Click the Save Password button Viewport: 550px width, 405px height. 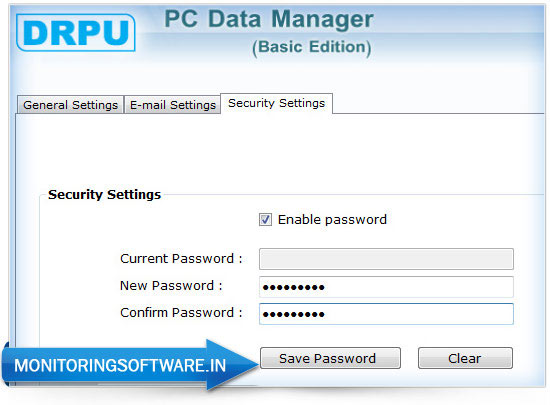330,358
